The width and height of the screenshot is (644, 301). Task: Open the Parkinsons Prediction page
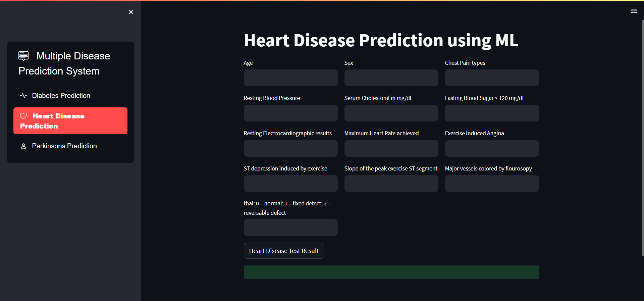(x=64, y=146)
